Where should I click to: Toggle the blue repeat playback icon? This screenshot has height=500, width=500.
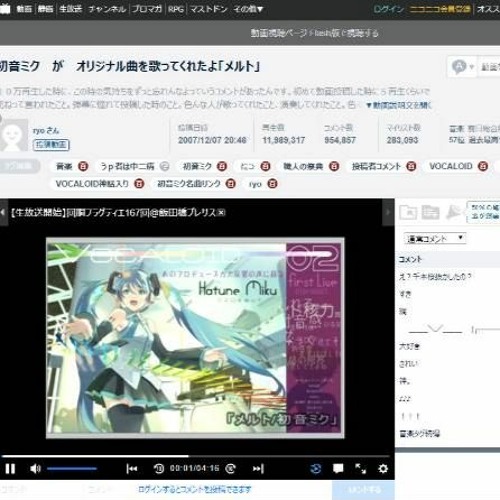(315, 469)
